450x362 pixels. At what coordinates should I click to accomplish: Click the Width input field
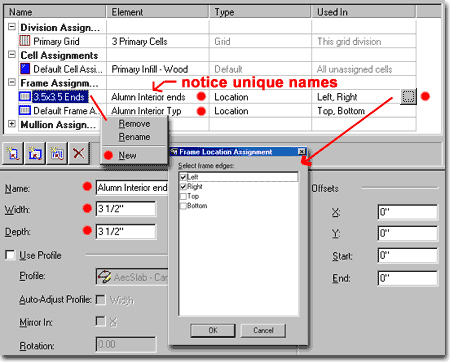click(126, 209)
